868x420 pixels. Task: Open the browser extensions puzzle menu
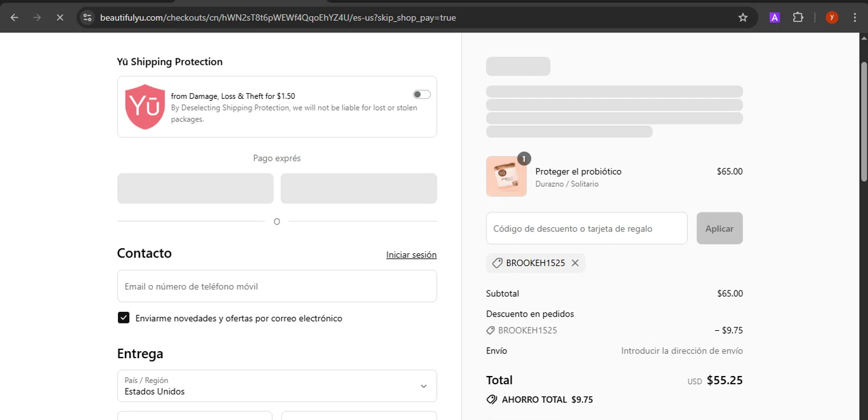coord(798,17)
